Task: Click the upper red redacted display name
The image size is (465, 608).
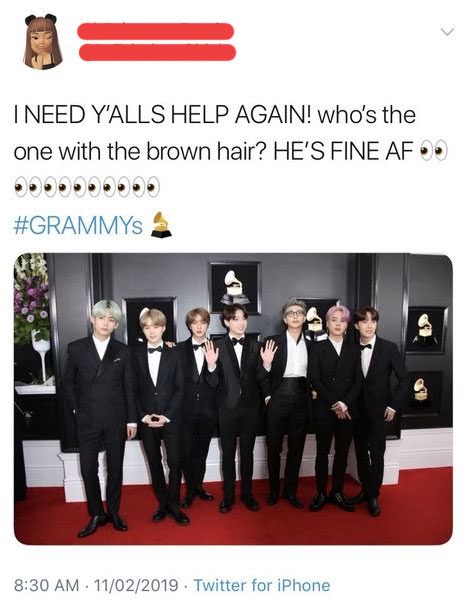Action: [156, 31]
